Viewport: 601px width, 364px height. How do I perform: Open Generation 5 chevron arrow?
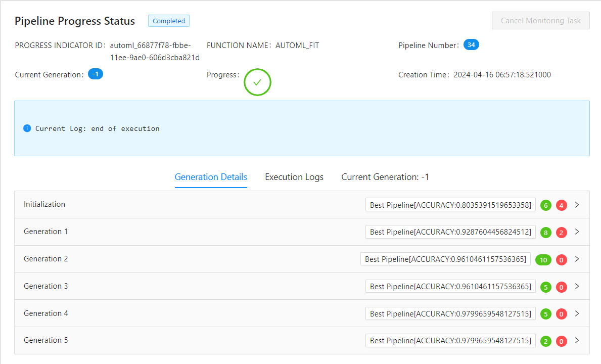click(x=577, y=341)
